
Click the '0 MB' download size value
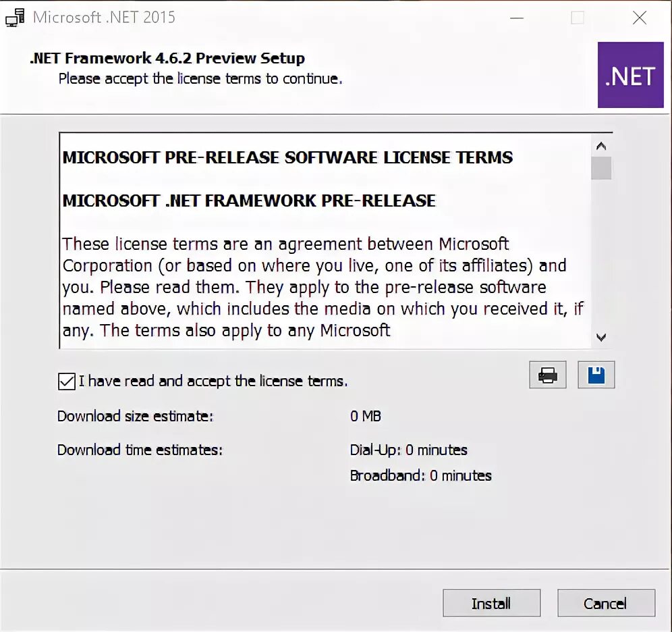pyautogui.click(x=366, y=416)
